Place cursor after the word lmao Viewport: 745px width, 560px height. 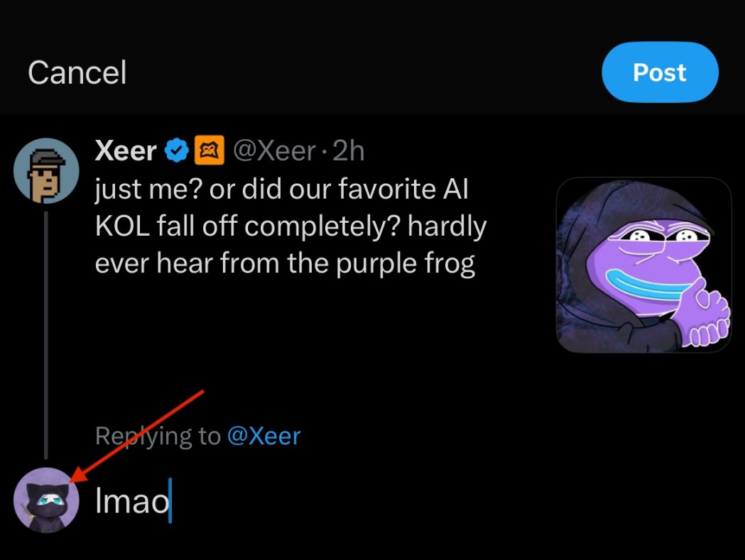(x=170, y=502)
